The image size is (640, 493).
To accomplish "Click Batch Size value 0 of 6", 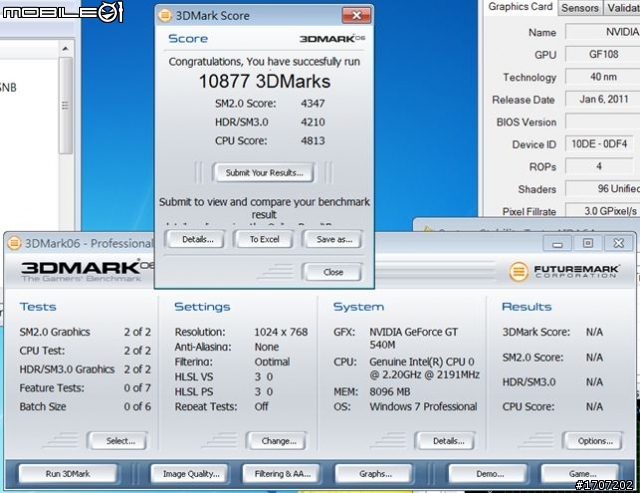I will pos(137,406).
